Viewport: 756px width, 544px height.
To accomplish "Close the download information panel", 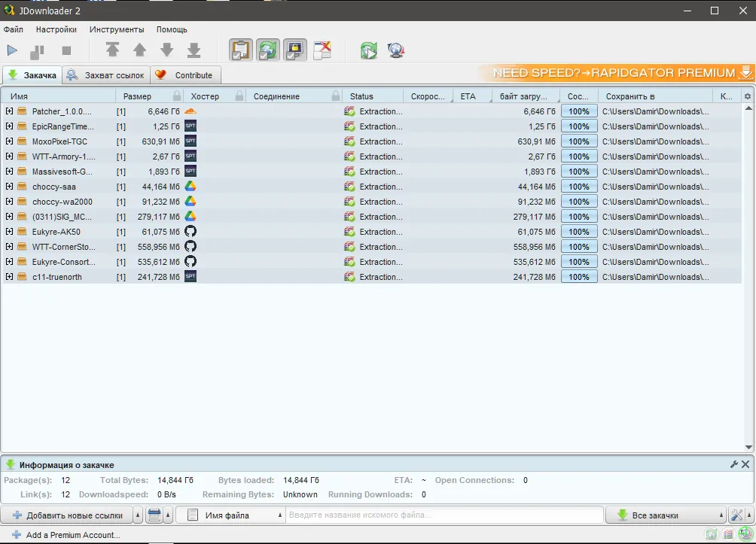I will 745,465.
